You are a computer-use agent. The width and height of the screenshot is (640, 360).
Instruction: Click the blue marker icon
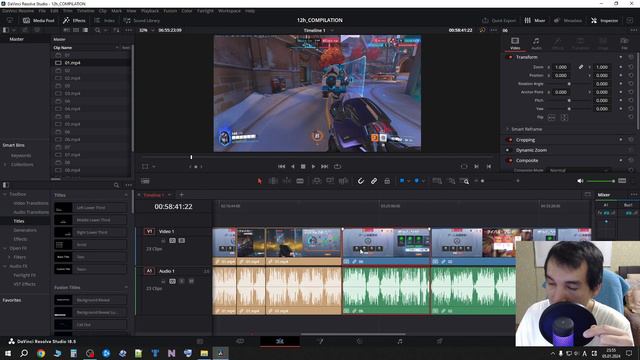click(417, 181)
